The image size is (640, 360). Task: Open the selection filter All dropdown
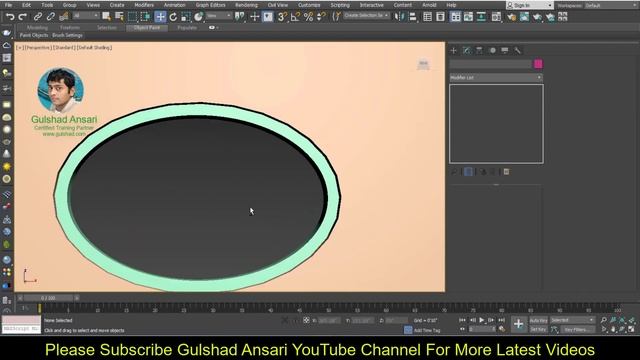click(x=86, y=16)
